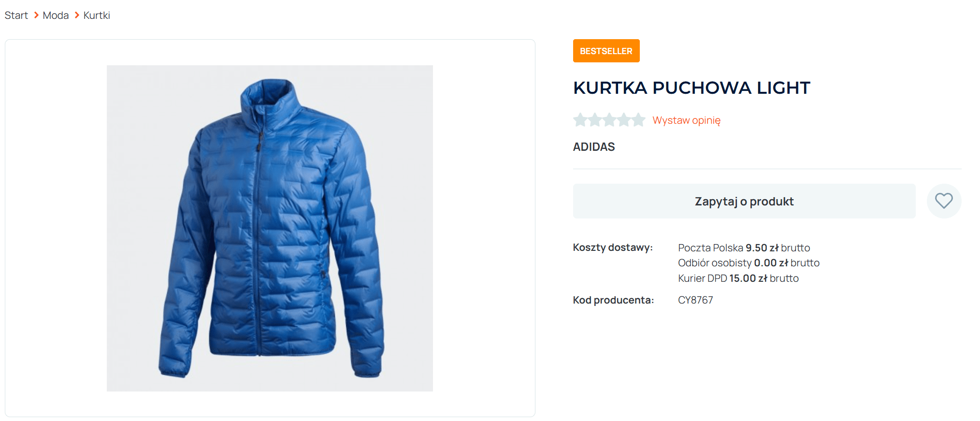
Task: Click the Kurtka Puchowa Light title
Action: 692,88
